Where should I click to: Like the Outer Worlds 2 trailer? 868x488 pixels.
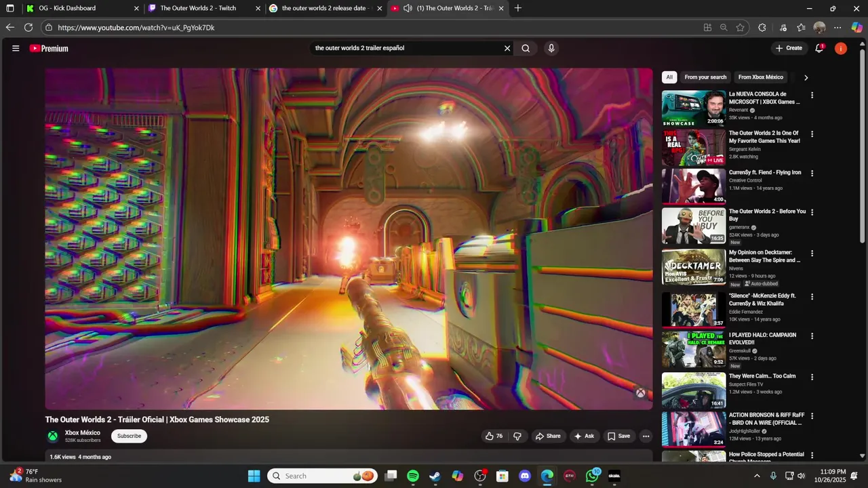point(494,436)
